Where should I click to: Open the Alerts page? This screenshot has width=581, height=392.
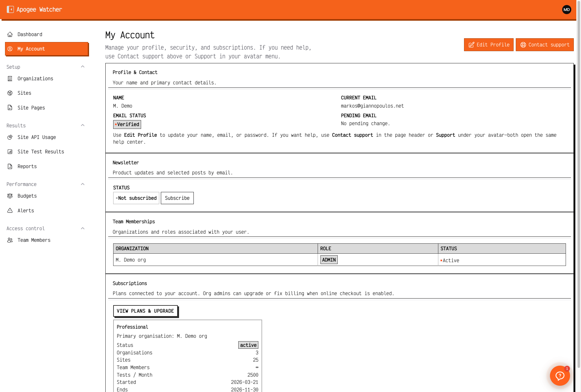[x=46, y=210]
